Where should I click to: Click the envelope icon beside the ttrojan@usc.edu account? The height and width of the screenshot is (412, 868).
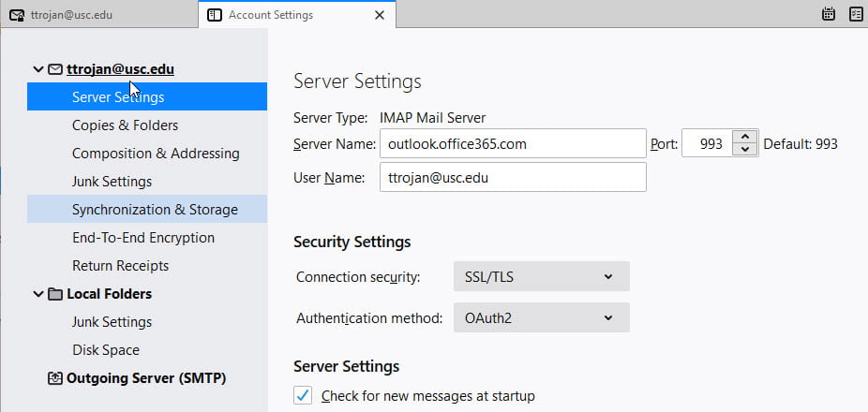click(x=55, y=69)
